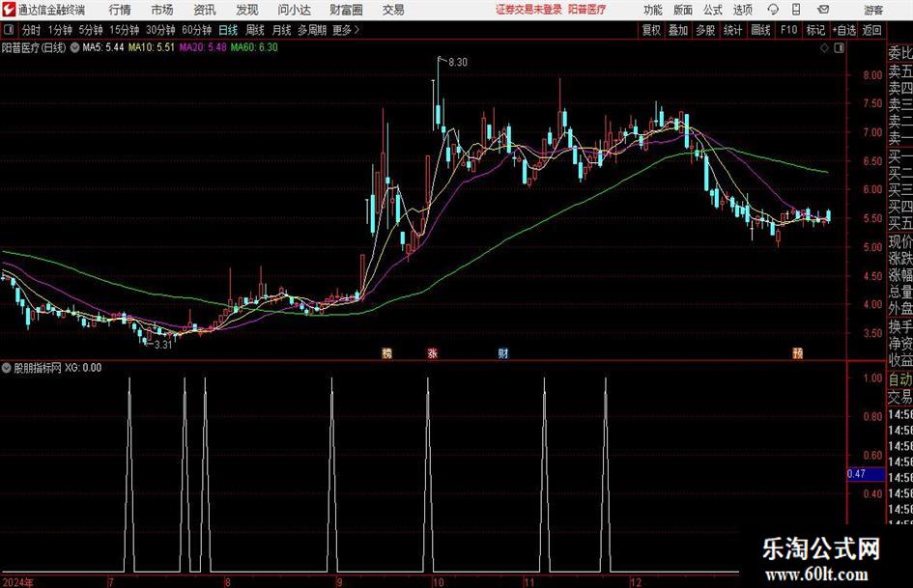The width and height of the screenshot is (913, 588).
Task: Click the 榜 marker on the chart
Action: 387,352
